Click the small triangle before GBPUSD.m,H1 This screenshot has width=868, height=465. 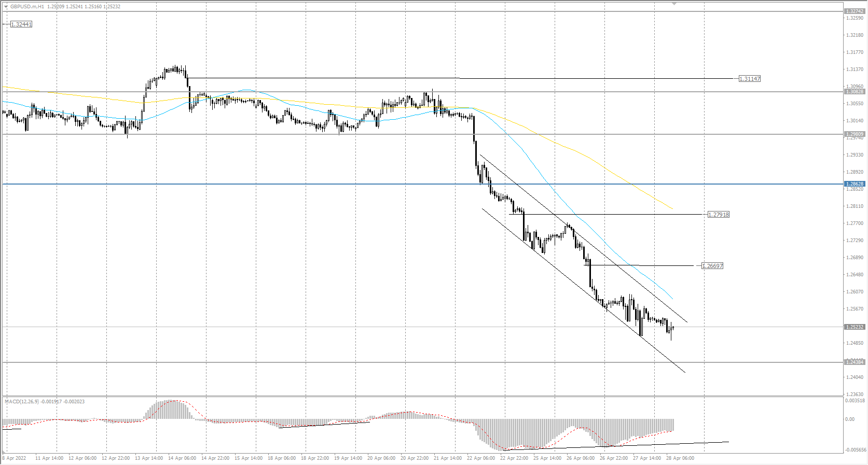pos(6,7)
